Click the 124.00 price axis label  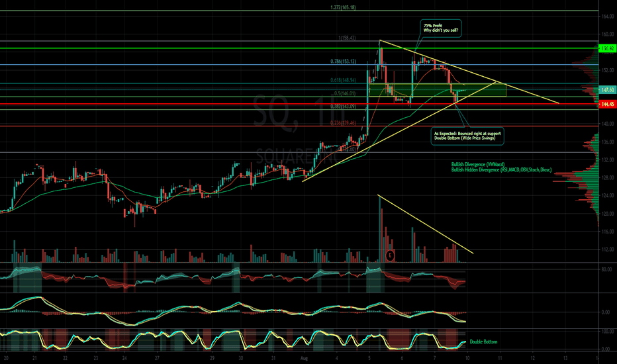click(x=608, y=196)
